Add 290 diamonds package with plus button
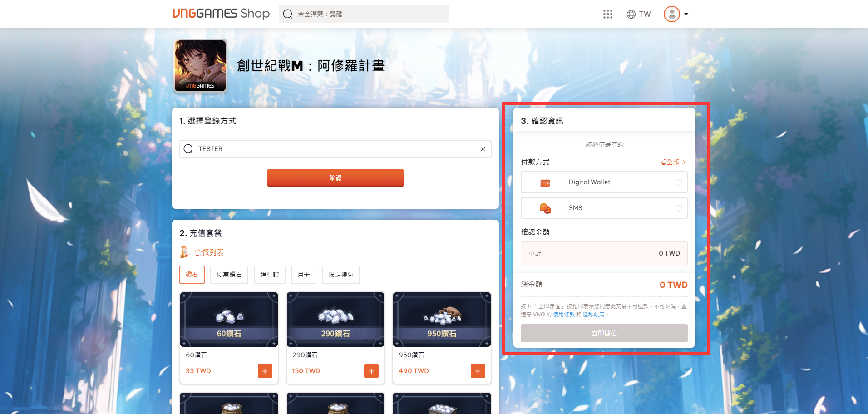868x414 pixels. pos(371,371)
